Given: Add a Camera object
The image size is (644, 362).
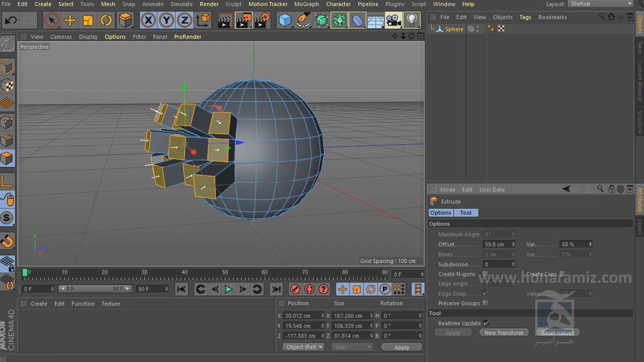Looking at the screenshot, I should pos(394,21).
